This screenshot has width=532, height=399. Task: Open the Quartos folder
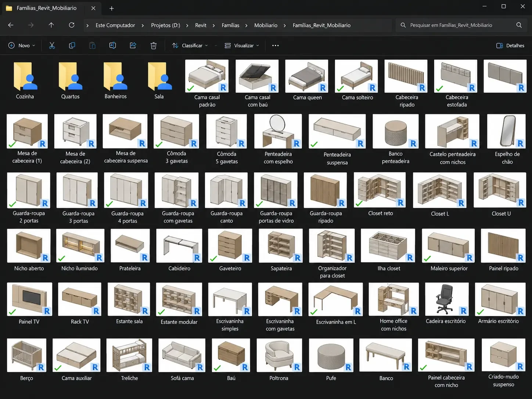[x=70, y=80]
